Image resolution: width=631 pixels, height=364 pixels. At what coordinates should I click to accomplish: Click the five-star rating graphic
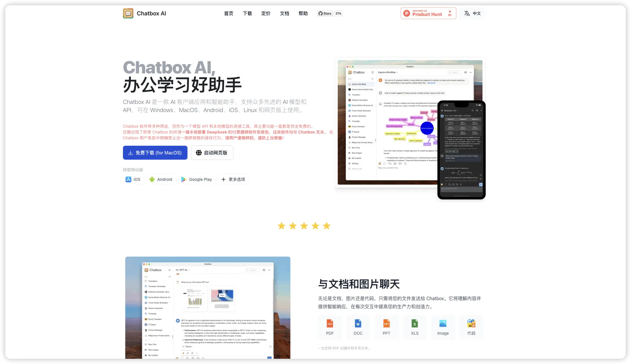[304, 226]
